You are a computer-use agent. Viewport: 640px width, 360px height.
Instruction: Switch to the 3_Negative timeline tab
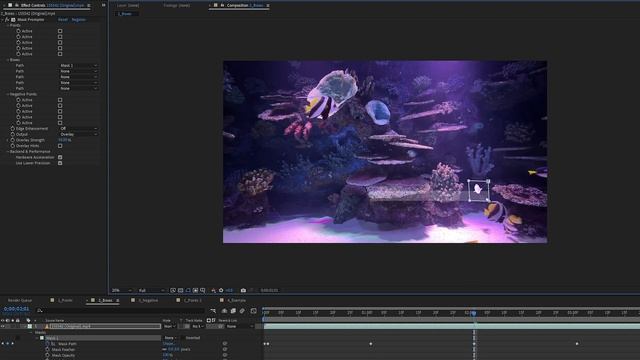coord(148,300)
